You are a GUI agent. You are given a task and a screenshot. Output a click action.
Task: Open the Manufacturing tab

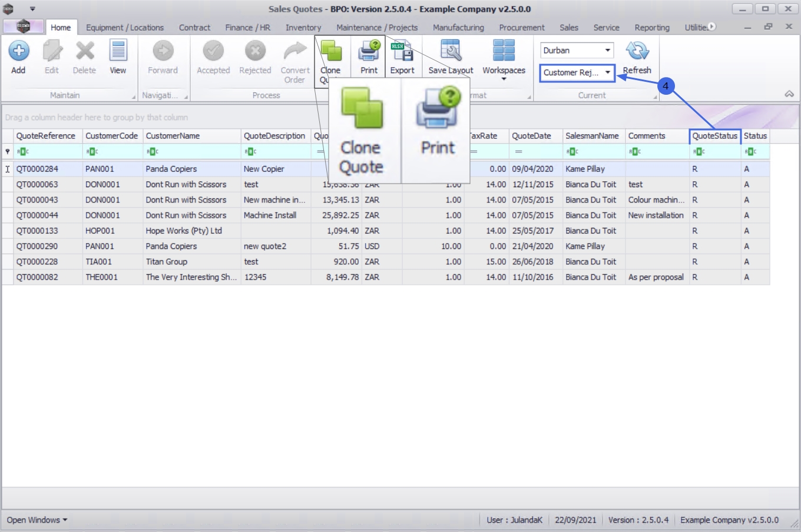pos(458,28)
